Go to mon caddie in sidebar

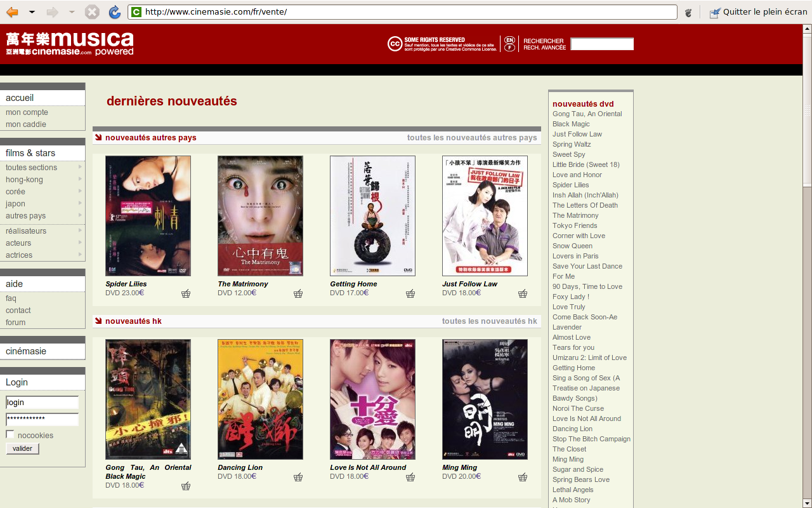26,124
